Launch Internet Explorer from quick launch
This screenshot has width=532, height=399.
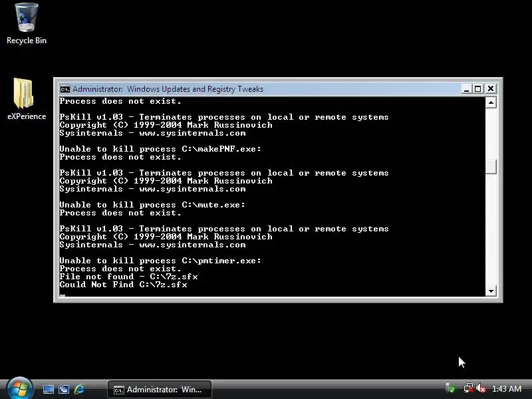[79, 389]
